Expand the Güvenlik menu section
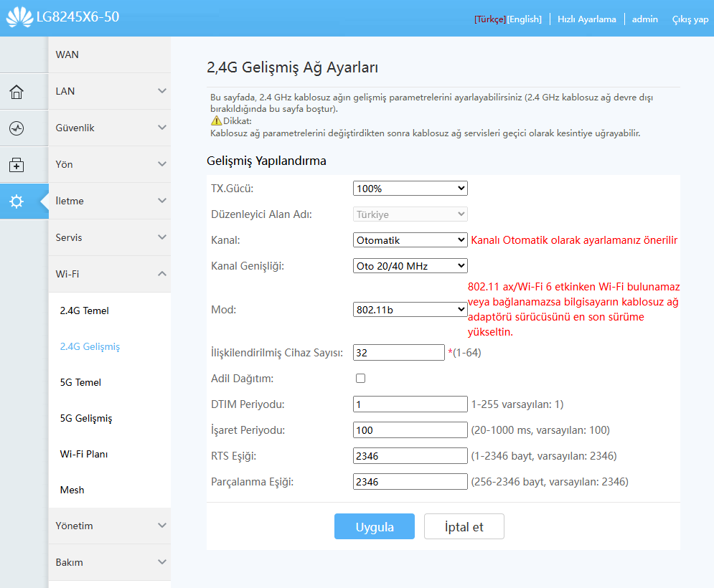The height and width of the screenshot is (588, 714). coord(110,128)
